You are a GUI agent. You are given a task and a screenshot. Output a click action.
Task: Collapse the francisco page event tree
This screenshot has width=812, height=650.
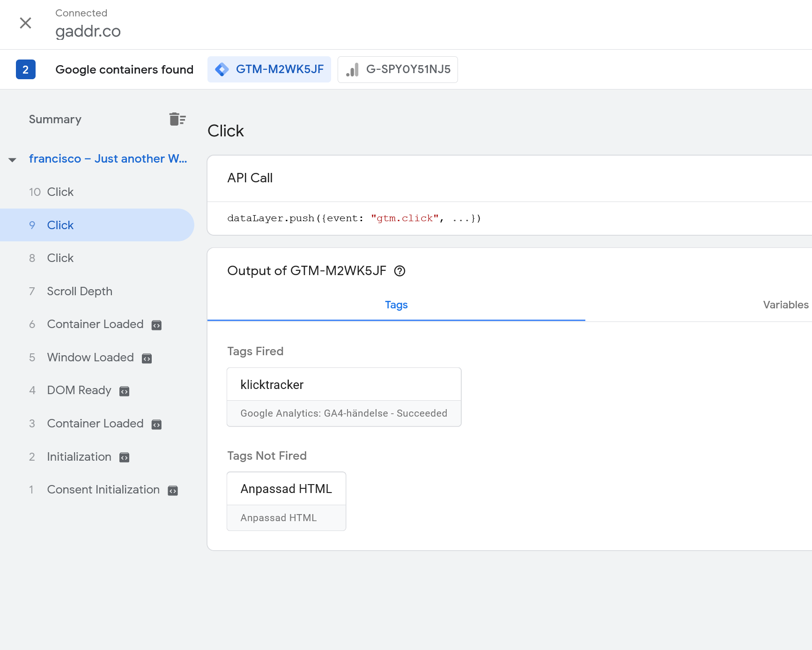(x=13, y=160)
